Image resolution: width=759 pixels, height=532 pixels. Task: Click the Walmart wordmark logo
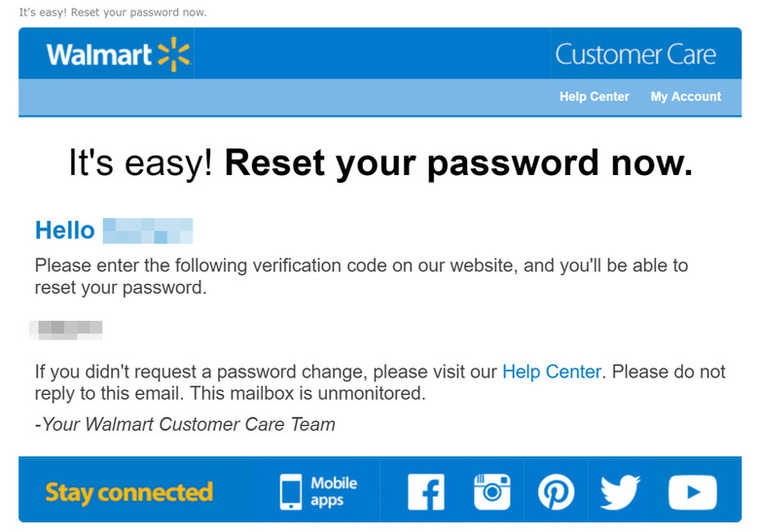click(99, 54)
